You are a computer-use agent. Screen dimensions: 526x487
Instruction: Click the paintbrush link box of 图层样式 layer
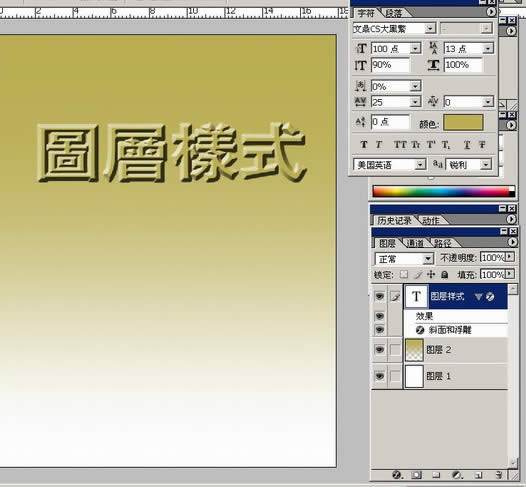pos(395,296)
